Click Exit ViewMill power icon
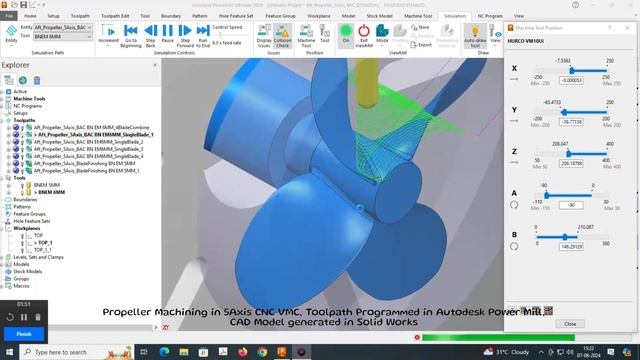Screen dimensions: 640x360 364,36
